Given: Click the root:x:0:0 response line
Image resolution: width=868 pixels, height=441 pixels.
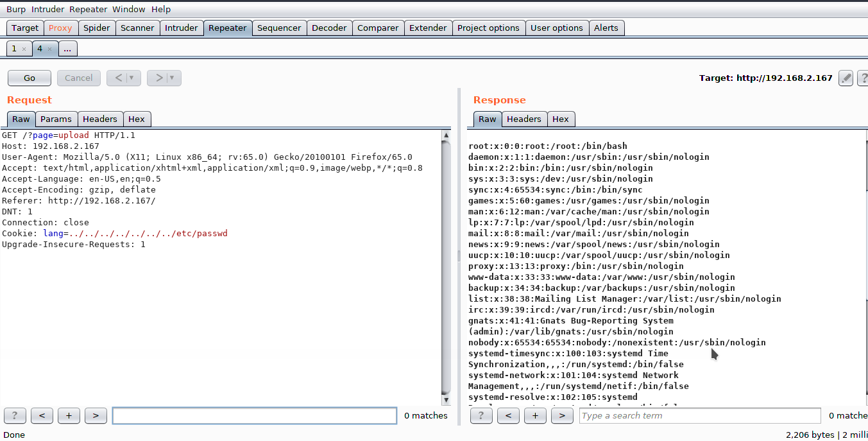Looking at the screenshot, I should pos(548,146).
